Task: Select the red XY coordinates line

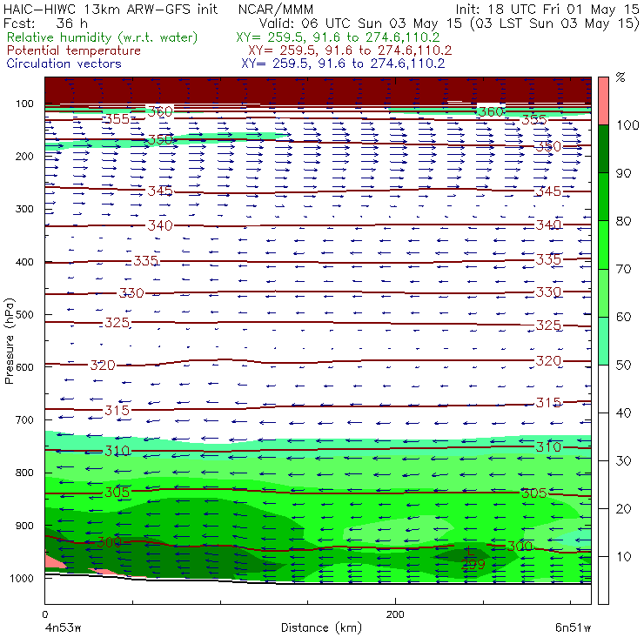Action: pos(350,50)
